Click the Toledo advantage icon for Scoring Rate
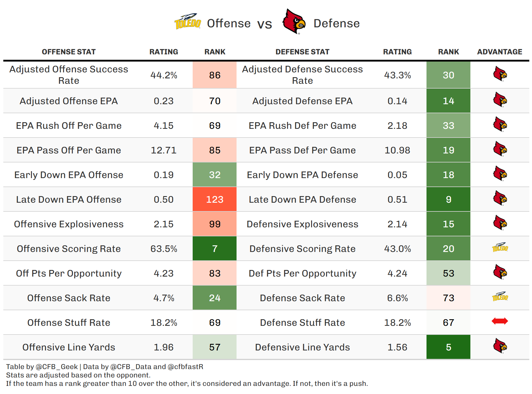532x394 pixels. [500, 247]
